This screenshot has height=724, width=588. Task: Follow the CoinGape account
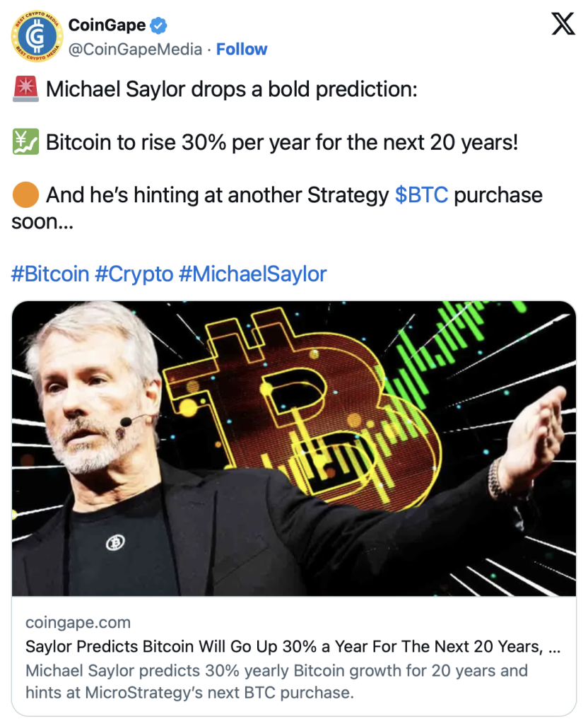click(x=242, y=49)
